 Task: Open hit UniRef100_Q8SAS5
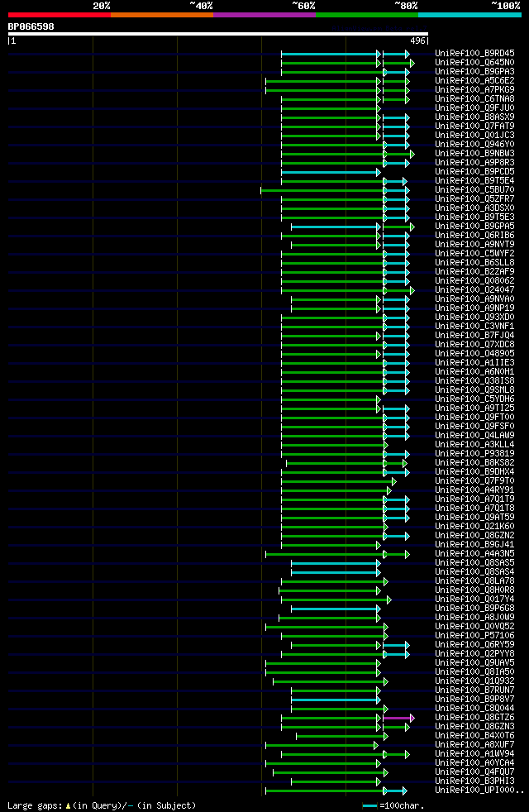click(x=474, y=563)
